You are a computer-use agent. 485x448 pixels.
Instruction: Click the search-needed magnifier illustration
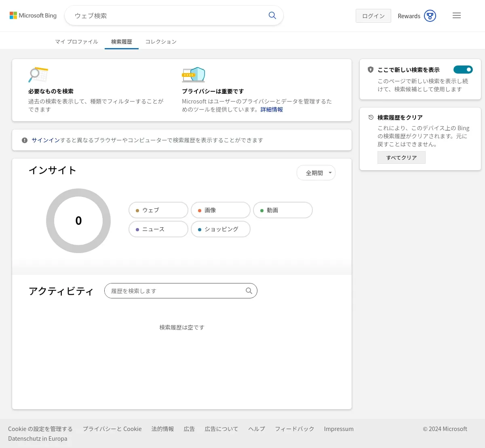(38, 75)
